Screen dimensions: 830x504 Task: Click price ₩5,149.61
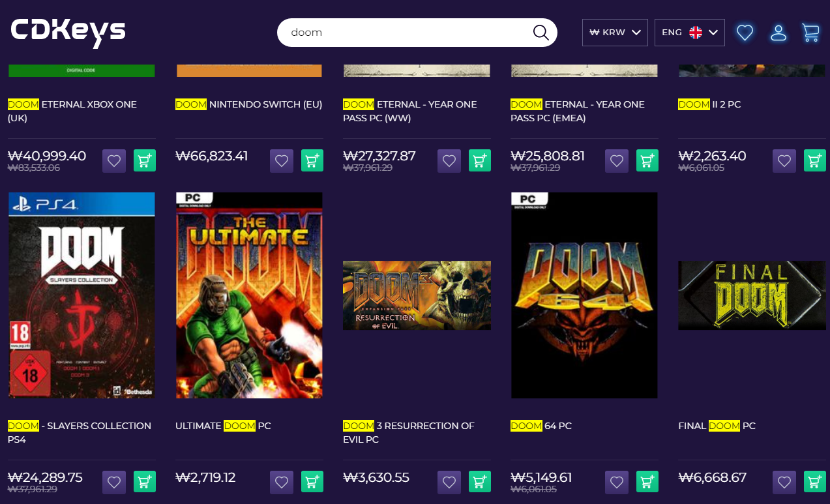[541, 478]
